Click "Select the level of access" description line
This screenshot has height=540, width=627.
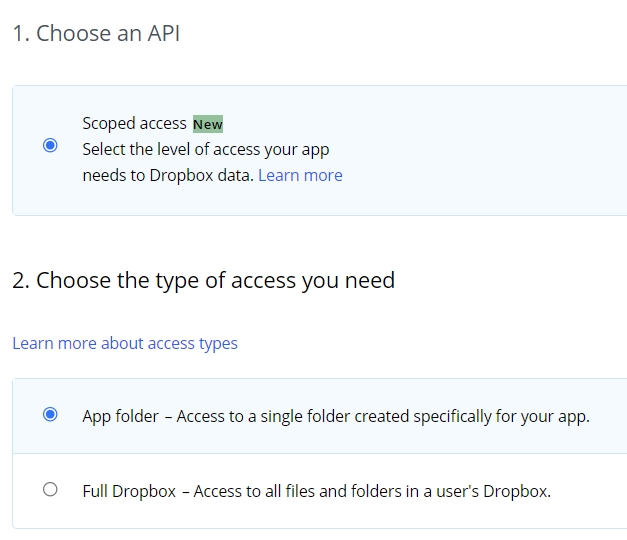pyautogui.click(x=205, y=149)
